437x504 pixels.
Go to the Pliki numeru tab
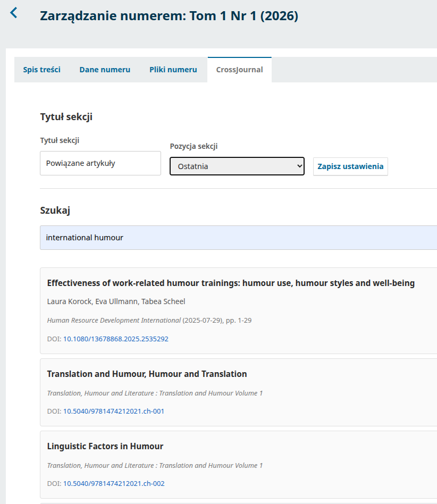click(173, 70)
